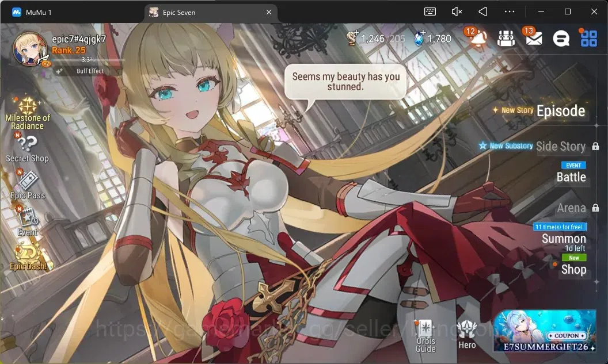Click the green New tag above Shop
Screen dimensions: 608x364
click(574, 258)
